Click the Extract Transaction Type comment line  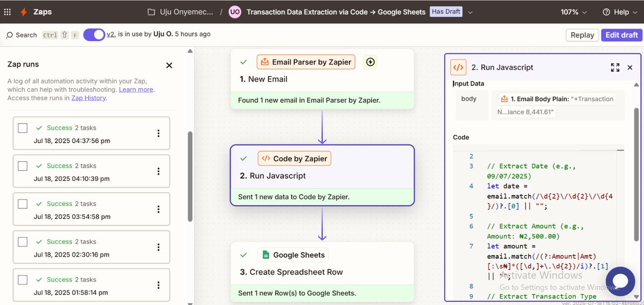coord(541,296)
